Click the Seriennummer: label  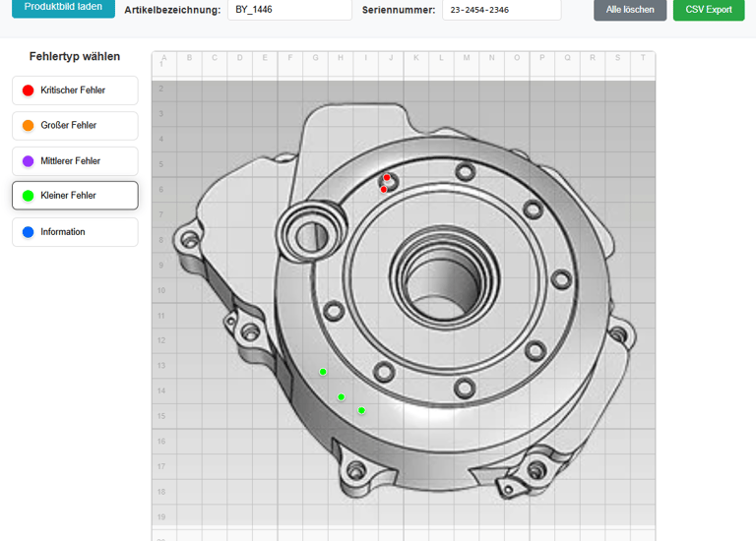pos(399,10)
